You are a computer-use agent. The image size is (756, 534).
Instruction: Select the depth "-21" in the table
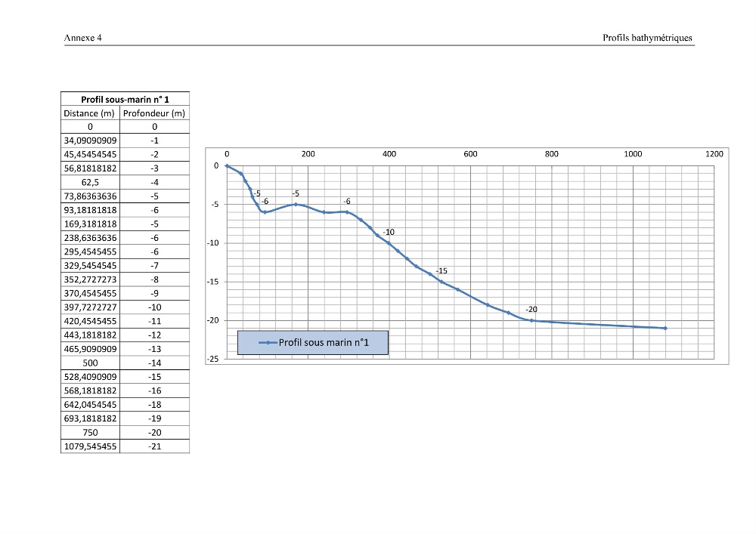(x=154, y=447)
